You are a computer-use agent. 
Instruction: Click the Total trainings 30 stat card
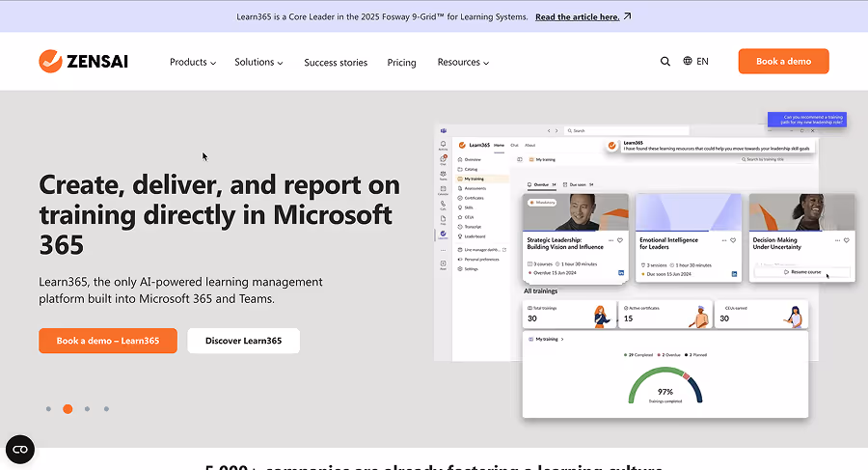coord(570,315)
